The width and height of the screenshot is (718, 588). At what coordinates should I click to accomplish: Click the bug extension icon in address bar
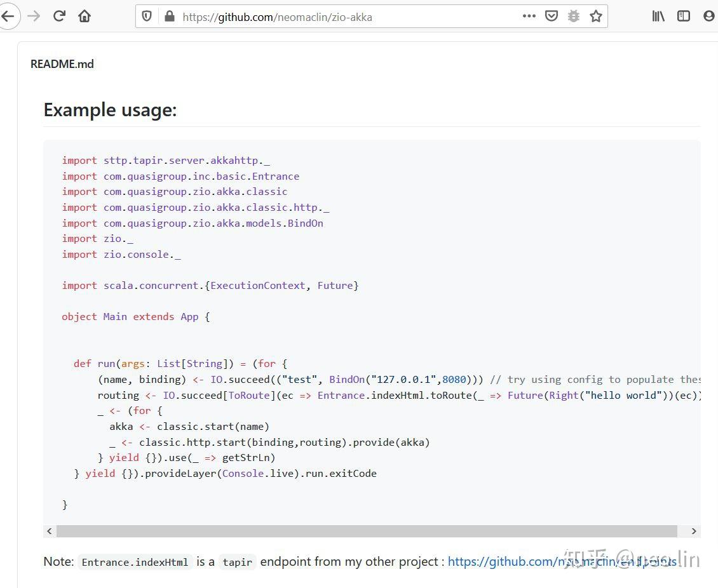tap(574, 17)
